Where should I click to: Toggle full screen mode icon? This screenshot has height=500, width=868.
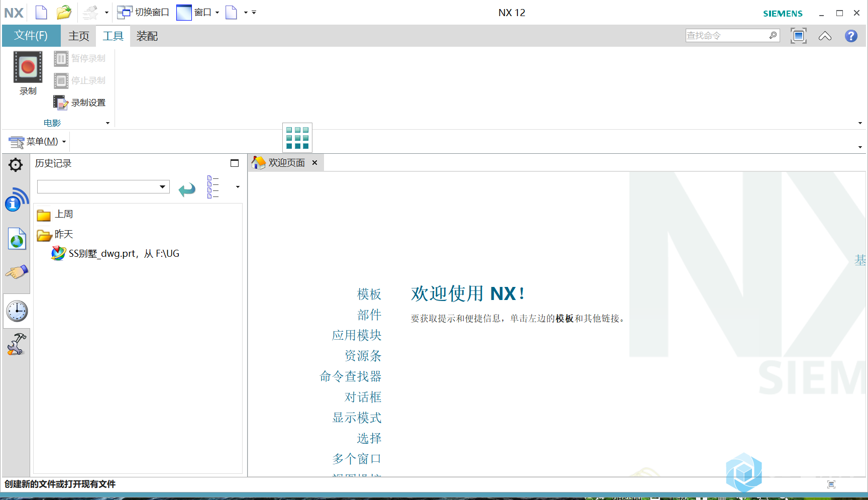pos(798,36)
